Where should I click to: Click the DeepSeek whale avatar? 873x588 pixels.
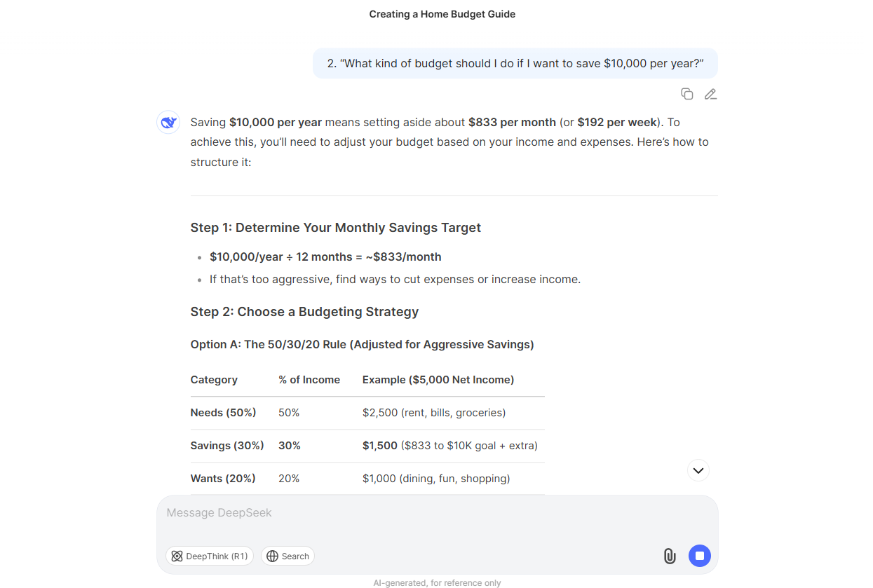pos(168,121)
